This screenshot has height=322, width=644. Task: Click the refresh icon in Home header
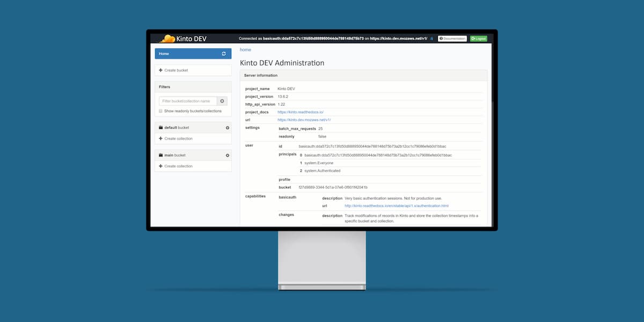[223, 54]
